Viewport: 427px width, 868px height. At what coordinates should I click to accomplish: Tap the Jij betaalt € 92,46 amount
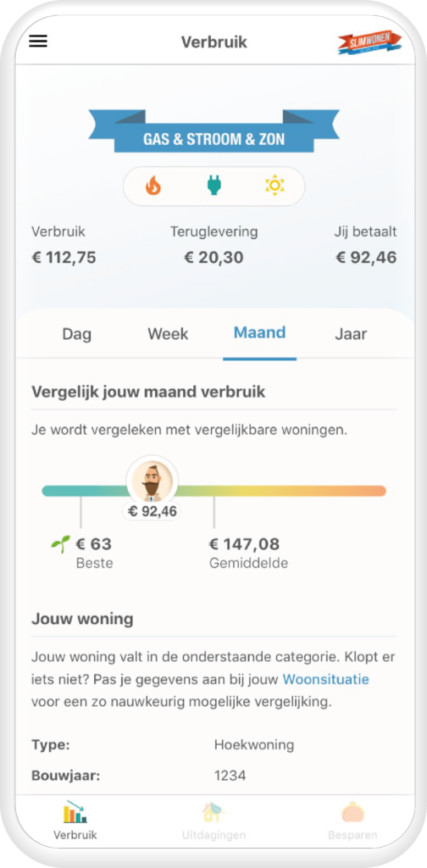click(x=366, y=258)
